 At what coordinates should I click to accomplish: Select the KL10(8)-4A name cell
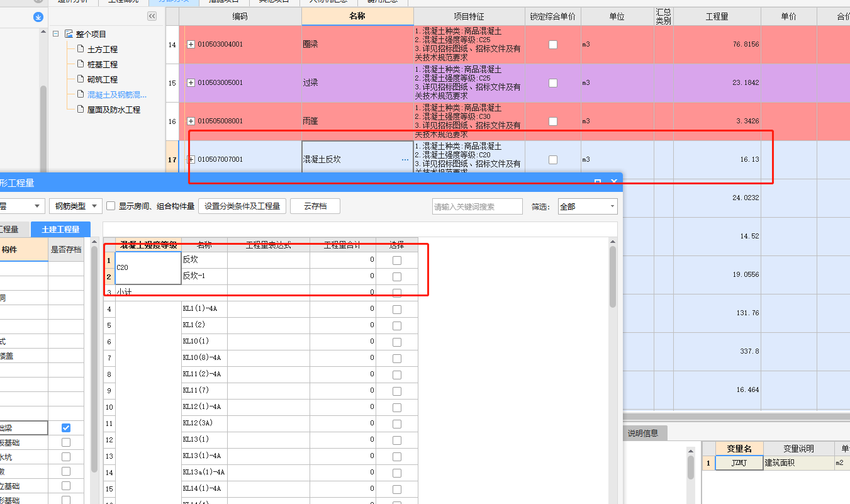point(204,359)
